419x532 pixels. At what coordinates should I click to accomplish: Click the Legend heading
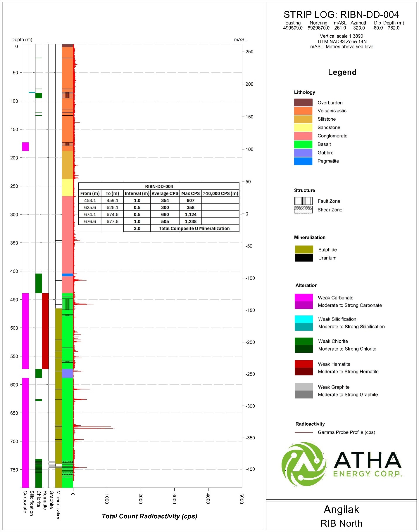coord(342,72)
